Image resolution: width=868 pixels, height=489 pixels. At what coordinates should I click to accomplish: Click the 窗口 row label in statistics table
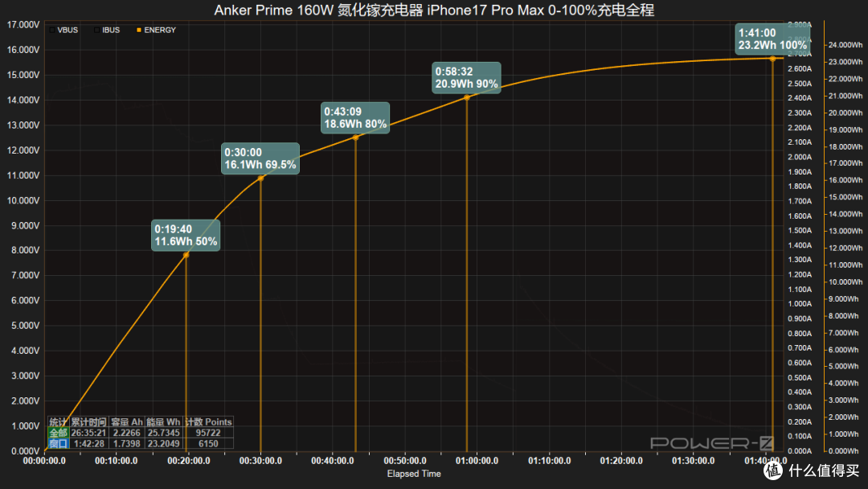[x=58, y=444]
